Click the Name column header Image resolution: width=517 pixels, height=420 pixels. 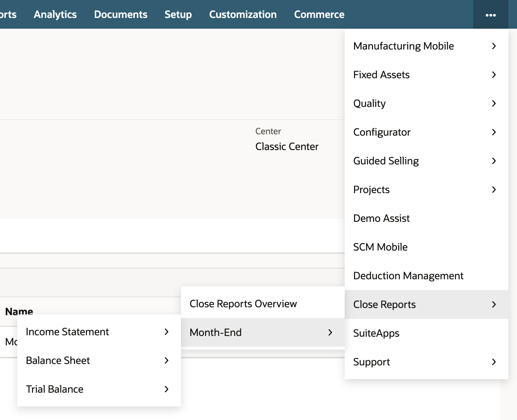(x=19, y=311)
